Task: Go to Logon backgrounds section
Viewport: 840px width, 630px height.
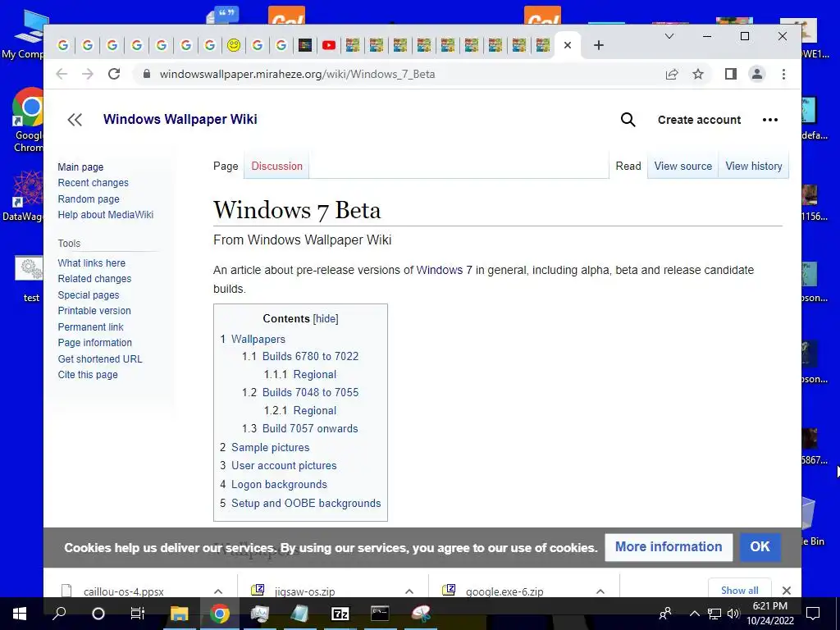Action: (279, 484)
